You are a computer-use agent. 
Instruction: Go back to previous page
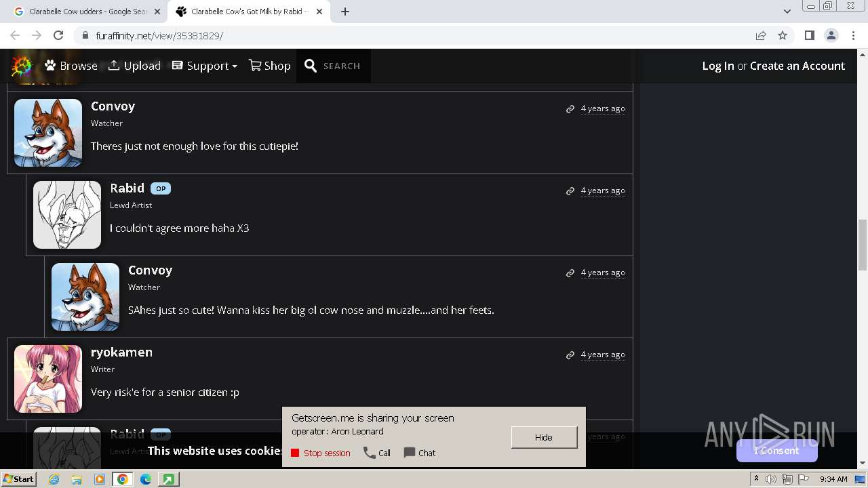15,35
